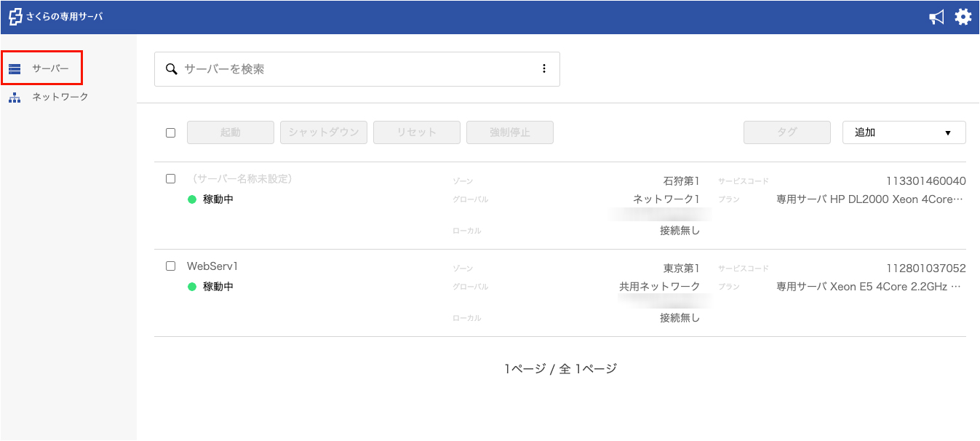The image size is (980, 441).
Task: Select the WebServ1 server checkbox
Action: 171,266
